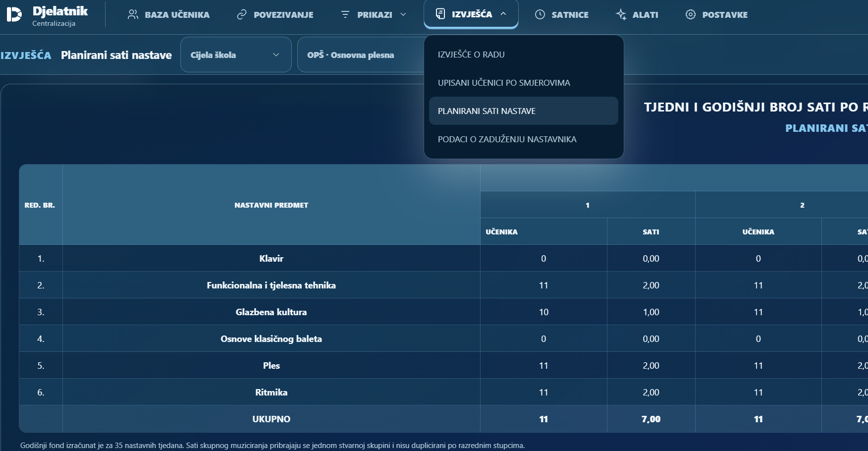The width and height of the screenshot is (868, 451).
Task: Select Planirani sati nastave entry
Action: click(524, 111)
